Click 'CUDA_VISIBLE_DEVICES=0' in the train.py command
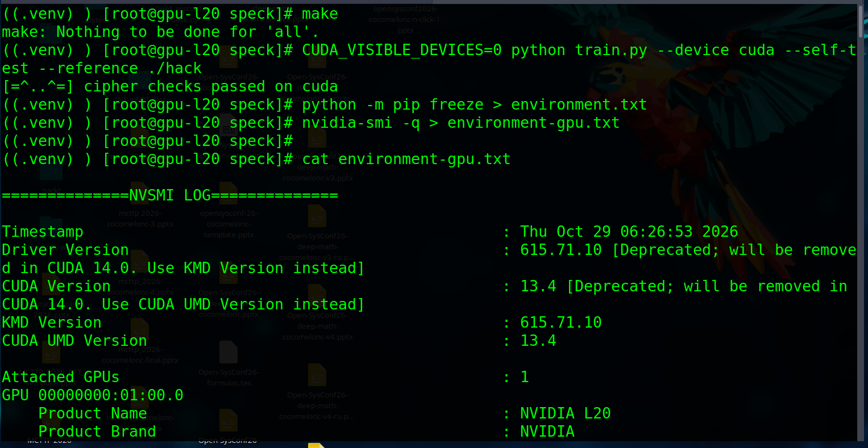The image size is (868, 448). coord(402,50)
